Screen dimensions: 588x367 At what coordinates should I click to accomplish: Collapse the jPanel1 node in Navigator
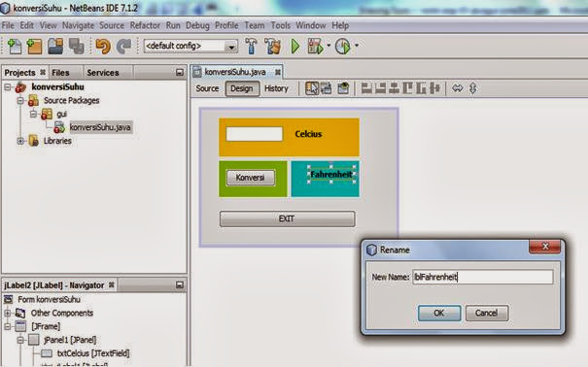click(x=20, y=340)
